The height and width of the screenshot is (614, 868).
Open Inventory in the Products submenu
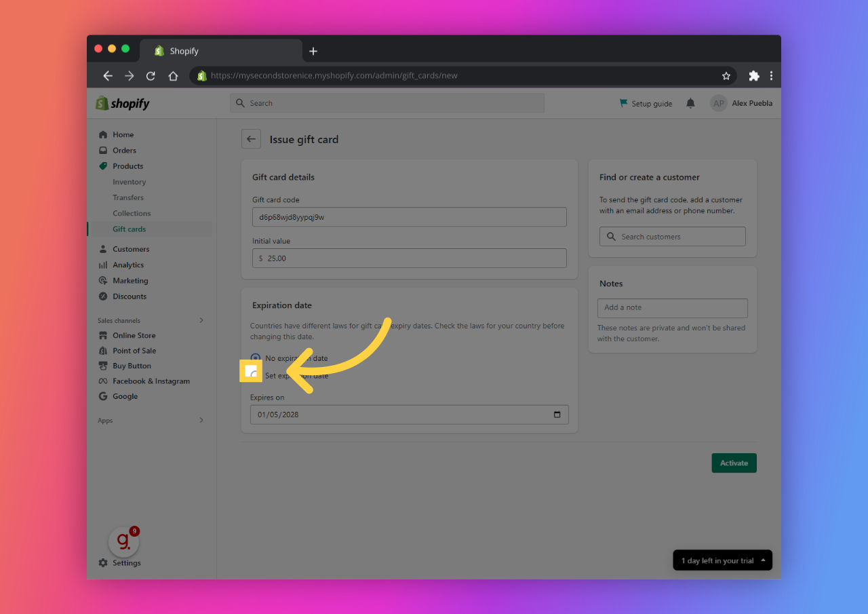(x=129, y=182)
